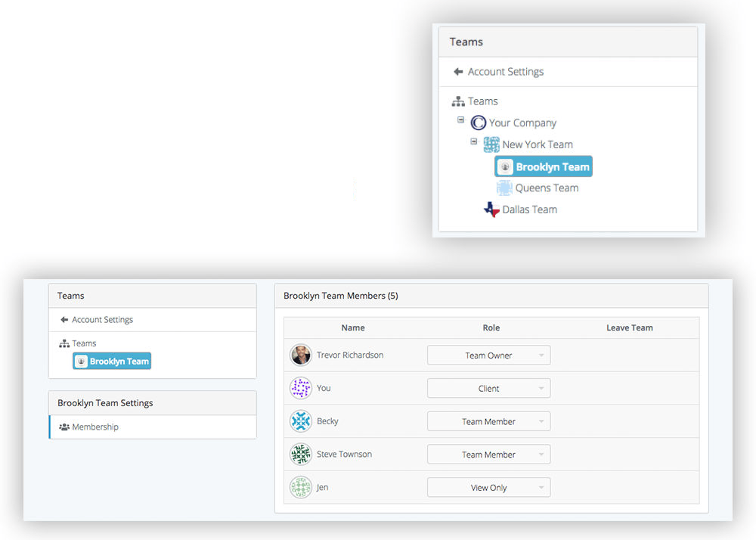Collapse the New York Team branch
The height and width of the screenshot is (540, 756).
click(x=474, y=141)
